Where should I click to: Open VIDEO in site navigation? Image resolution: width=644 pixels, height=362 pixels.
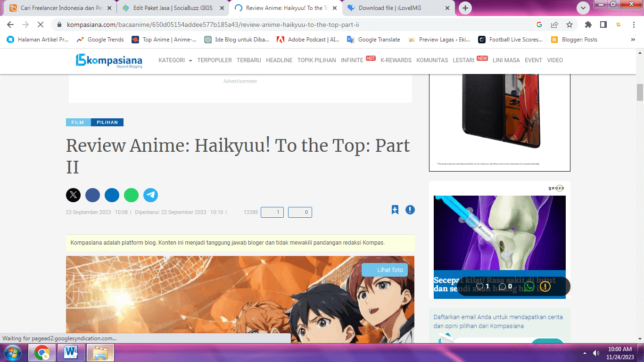click(x=555, y=60)
